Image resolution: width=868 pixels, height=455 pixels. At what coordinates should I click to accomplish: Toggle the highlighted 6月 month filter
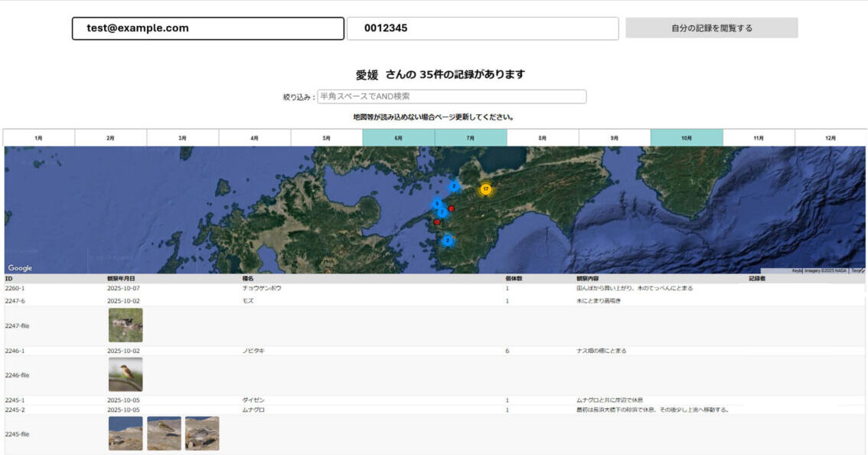(398, 138)
